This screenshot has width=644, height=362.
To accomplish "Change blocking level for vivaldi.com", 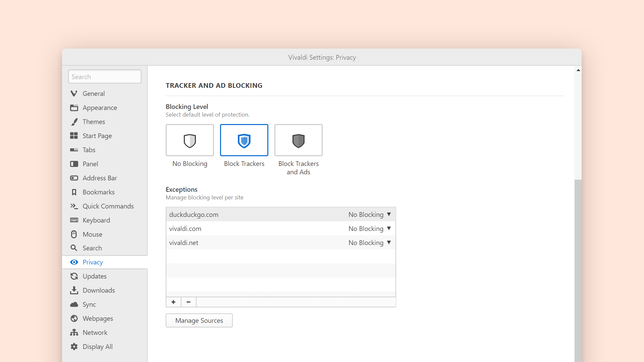I will coord(370,228).
